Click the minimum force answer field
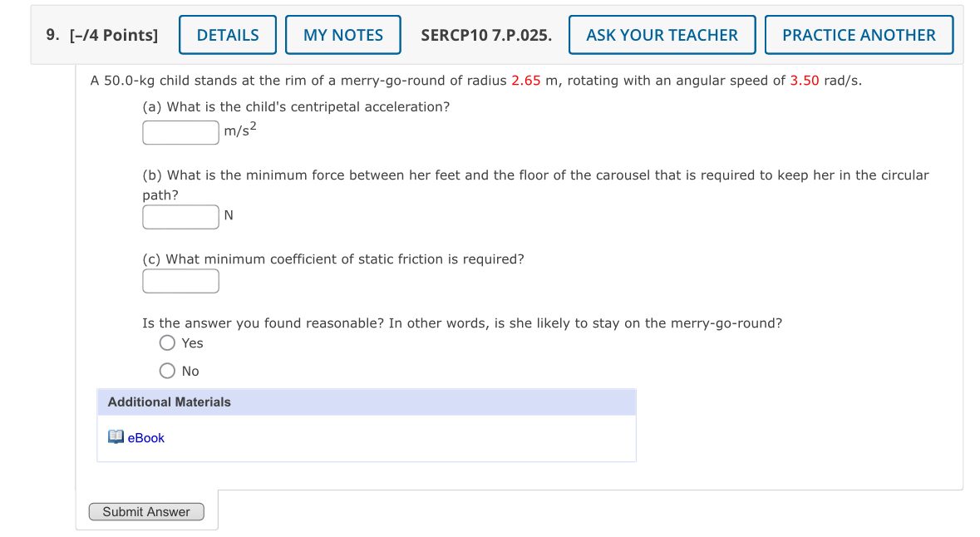980x537 pixels. pyautogui.click(x=180, y=216)
